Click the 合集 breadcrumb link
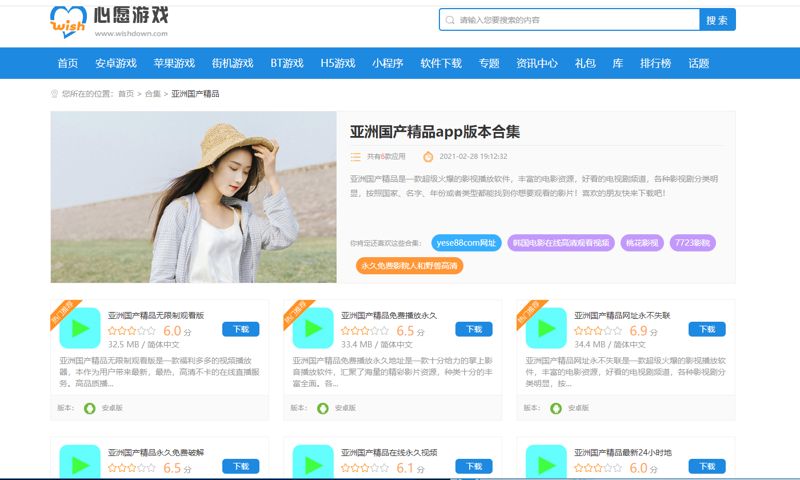Screen dimensions: 800x480 pyautogui.click(x=152, y=94)
